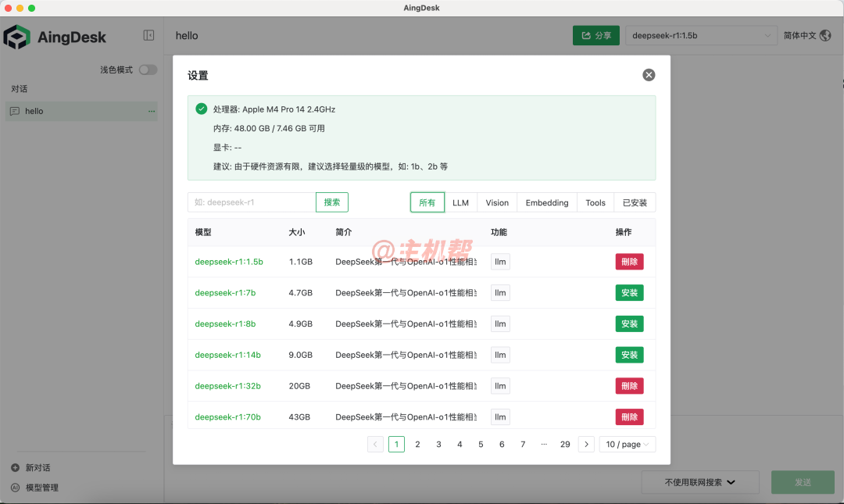Open the hello conversation in sidebar

click(x=81, y=111)
